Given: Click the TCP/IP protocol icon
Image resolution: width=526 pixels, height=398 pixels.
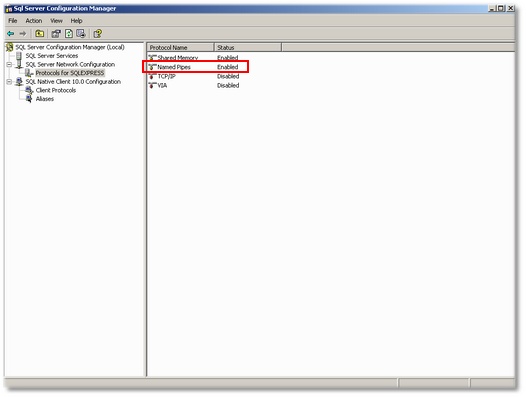Looking at the screenshot, I should coord(153,76).
